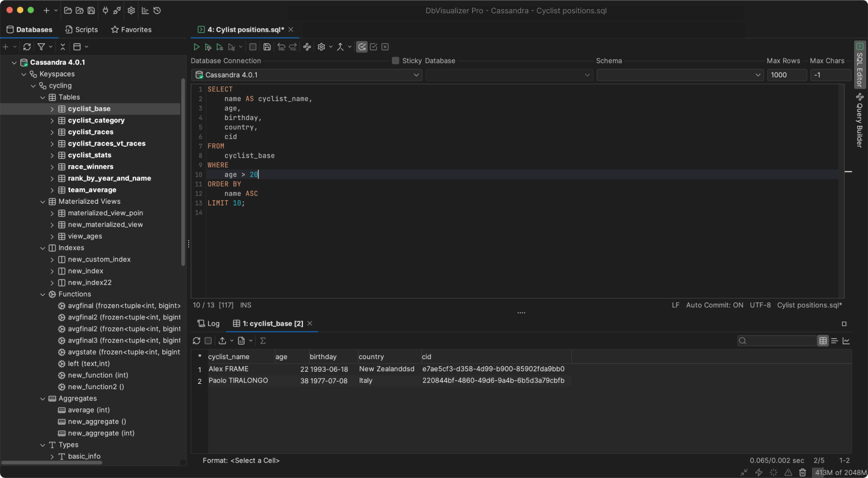Viewport: 868px width, 478px height.
Task: Toggle the Auto Commit toolbar button
Action: [x=362, y=47]
